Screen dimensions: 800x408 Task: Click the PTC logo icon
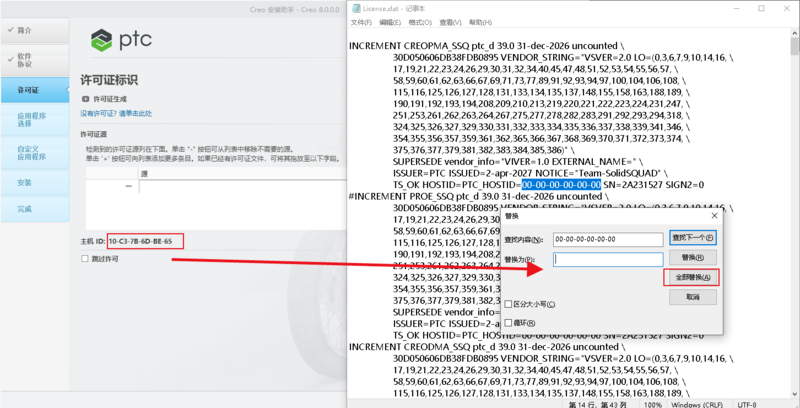(103, 40)
